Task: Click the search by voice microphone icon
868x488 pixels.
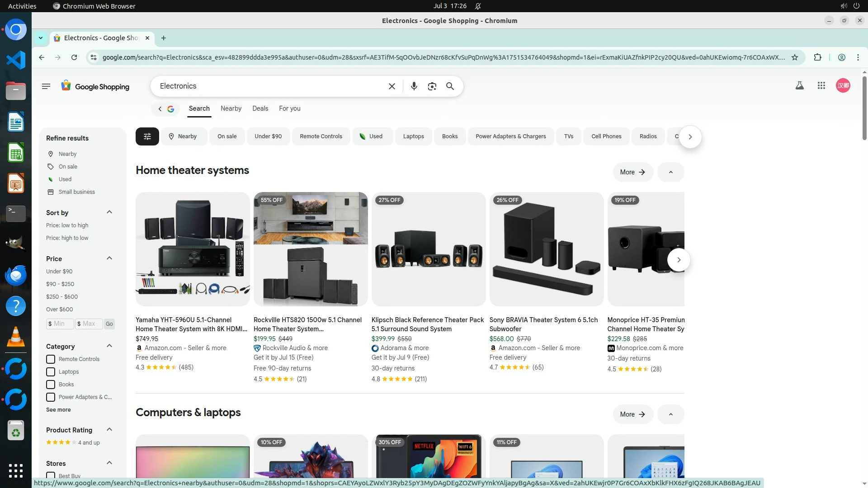Action: (x=414, y=86)
